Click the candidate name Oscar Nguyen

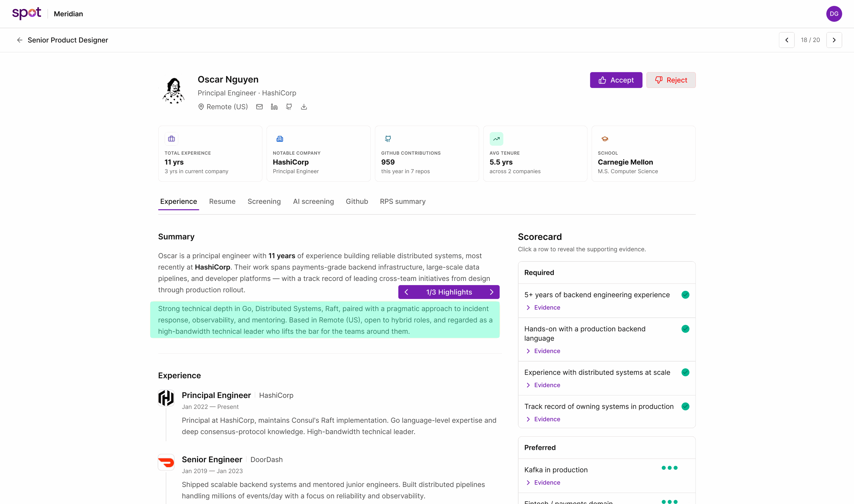(x=228, y=80)
